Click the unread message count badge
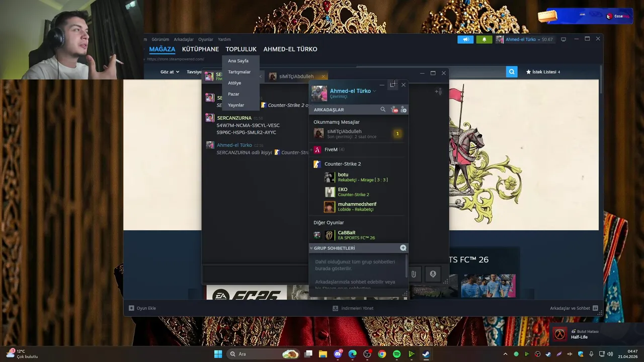 click(397, 134)
